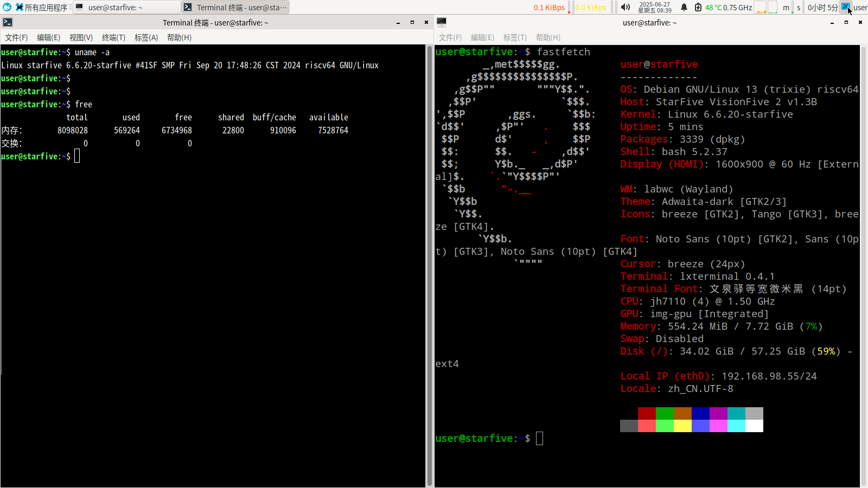Click the 'uname -a' command text
Image resolution: width=868 pixels, height=488 pixels.
(x=92, y=53)
